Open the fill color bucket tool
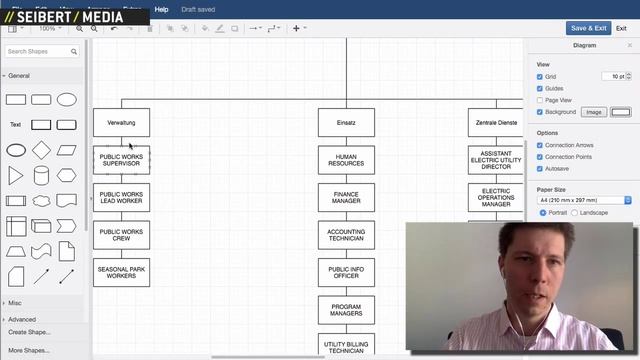Viewport: 640px width, 360px height. [205, 29]
